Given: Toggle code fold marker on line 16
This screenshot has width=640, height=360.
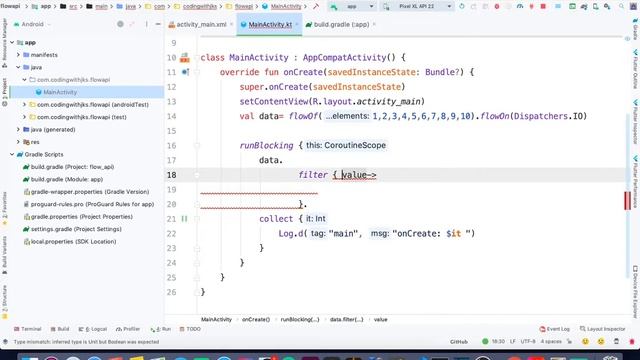Looking at the screenshot, I should (x=197, y=145).
